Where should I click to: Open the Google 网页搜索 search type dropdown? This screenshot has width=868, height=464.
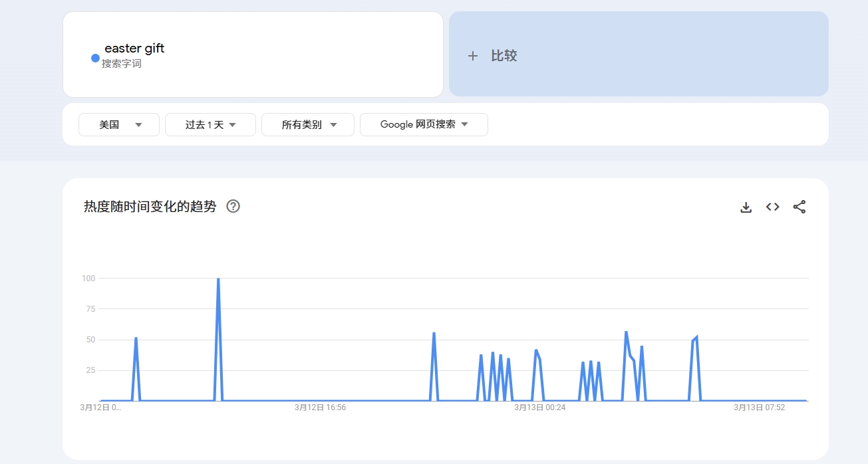pos(424,124)
